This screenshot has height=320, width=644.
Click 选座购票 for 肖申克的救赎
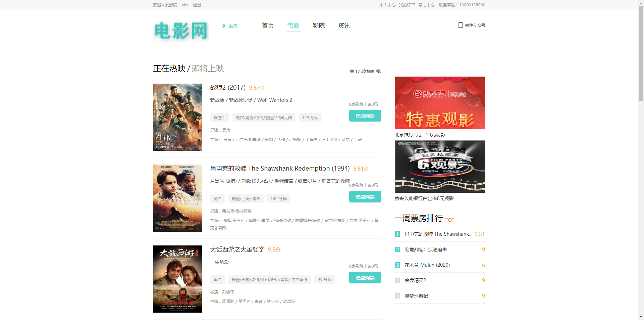365,197
